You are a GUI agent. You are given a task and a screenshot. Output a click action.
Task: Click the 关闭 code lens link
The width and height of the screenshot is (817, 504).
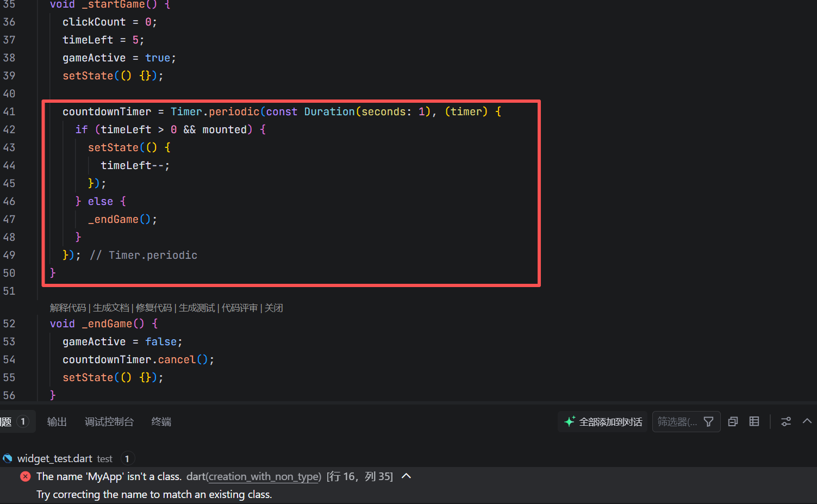pos(274,308)
